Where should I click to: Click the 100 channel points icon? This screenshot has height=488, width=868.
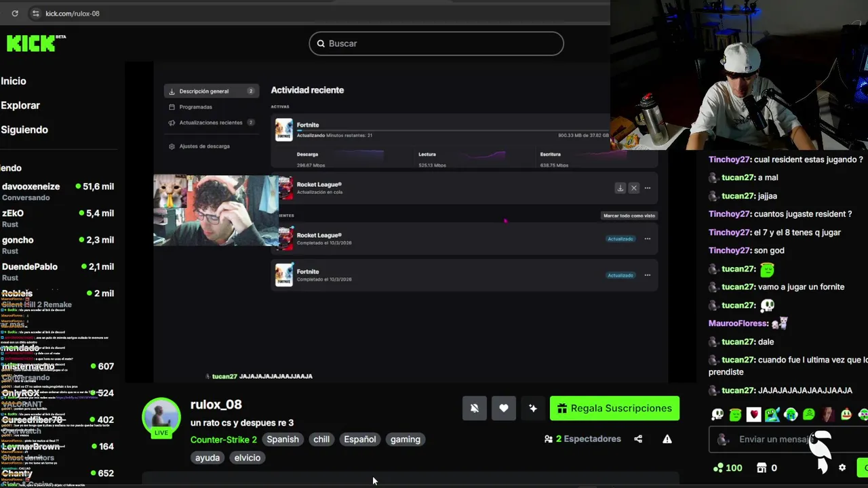point(717,468)
